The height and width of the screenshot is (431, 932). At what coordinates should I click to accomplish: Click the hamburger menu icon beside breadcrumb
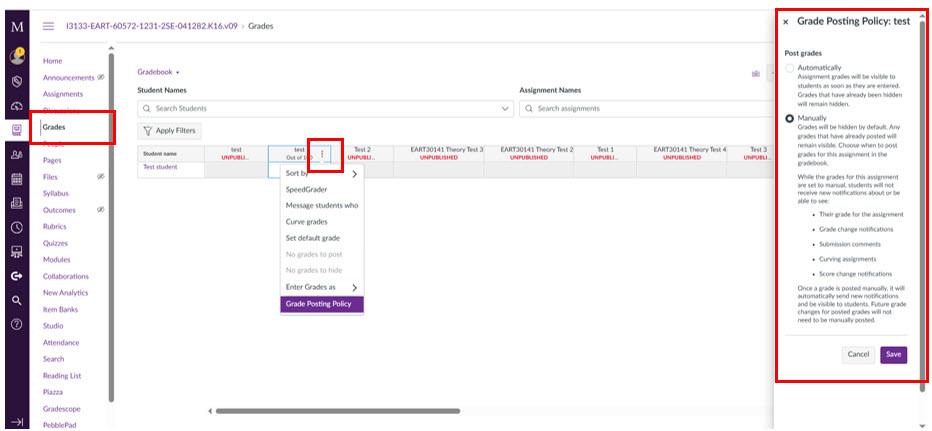coord(48,26)
